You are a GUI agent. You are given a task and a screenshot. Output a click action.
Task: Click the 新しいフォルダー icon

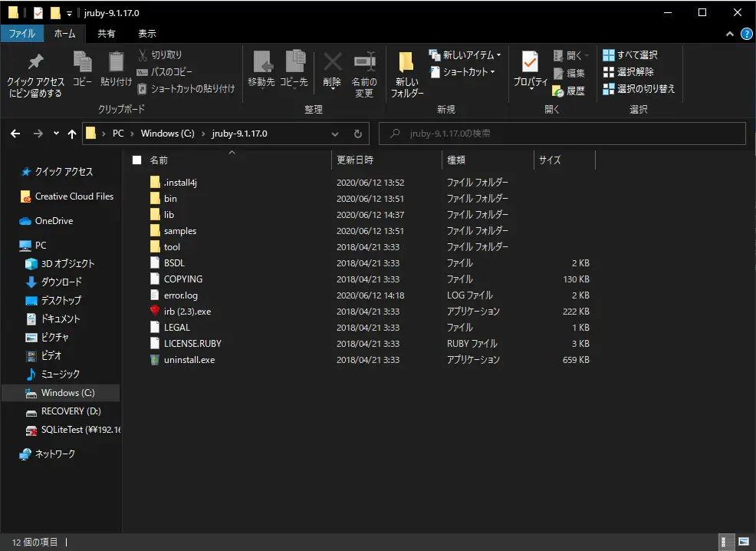[406, 62]
